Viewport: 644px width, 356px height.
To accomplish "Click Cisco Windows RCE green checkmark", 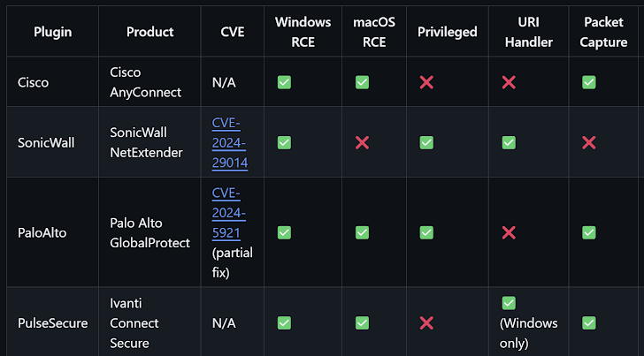I will click(x=284, y=82).
